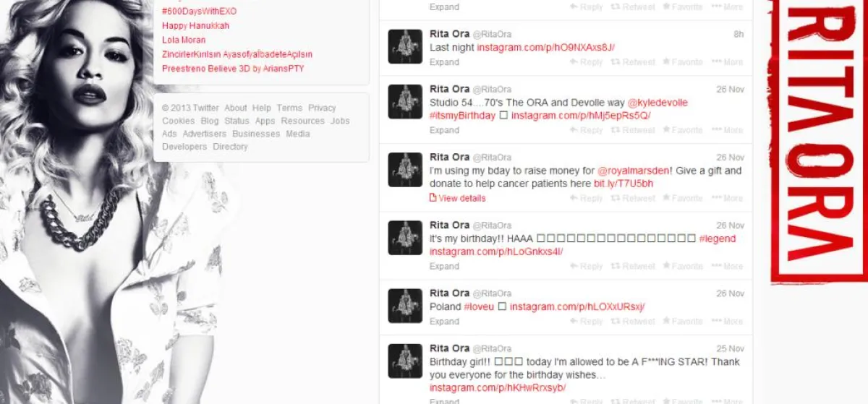The width and height of the screenshot is (868, 404).
Task: Retweet the Studio 54 tweet
Action: [632, 130]
